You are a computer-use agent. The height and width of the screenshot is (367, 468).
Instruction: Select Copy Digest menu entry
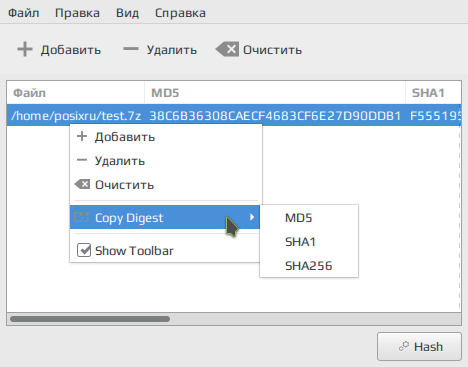(x=165, y=217)
